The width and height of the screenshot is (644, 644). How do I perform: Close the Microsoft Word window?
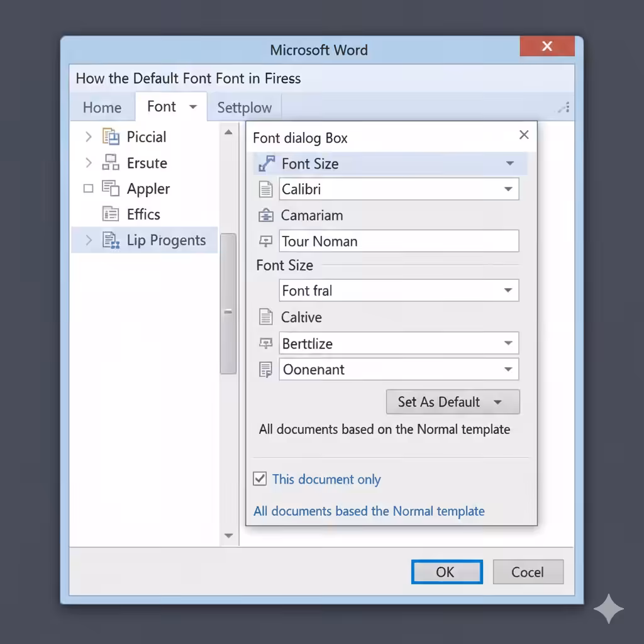point(547,46)
